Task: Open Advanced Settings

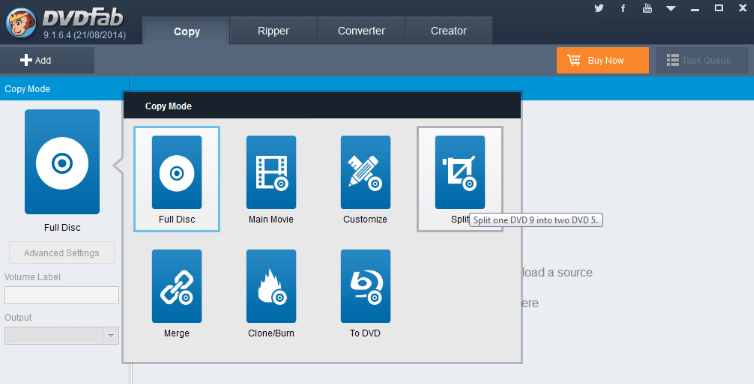Action: coord(62,253)
